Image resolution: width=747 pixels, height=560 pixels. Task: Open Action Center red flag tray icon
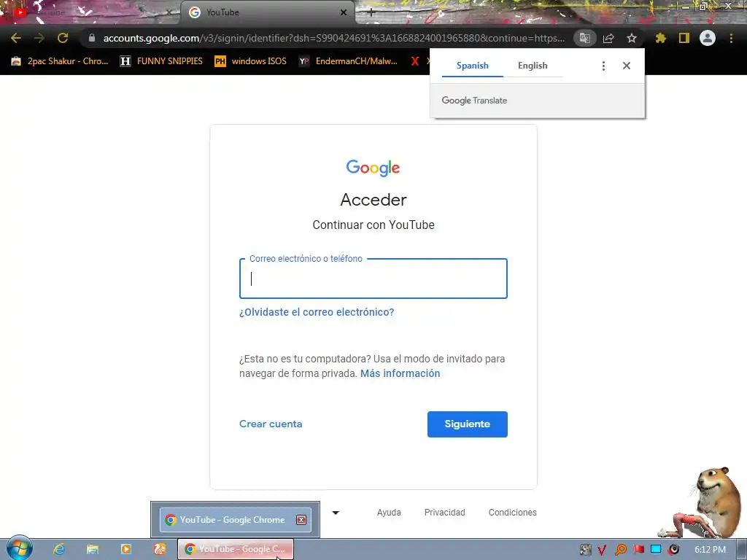[638, 550]
